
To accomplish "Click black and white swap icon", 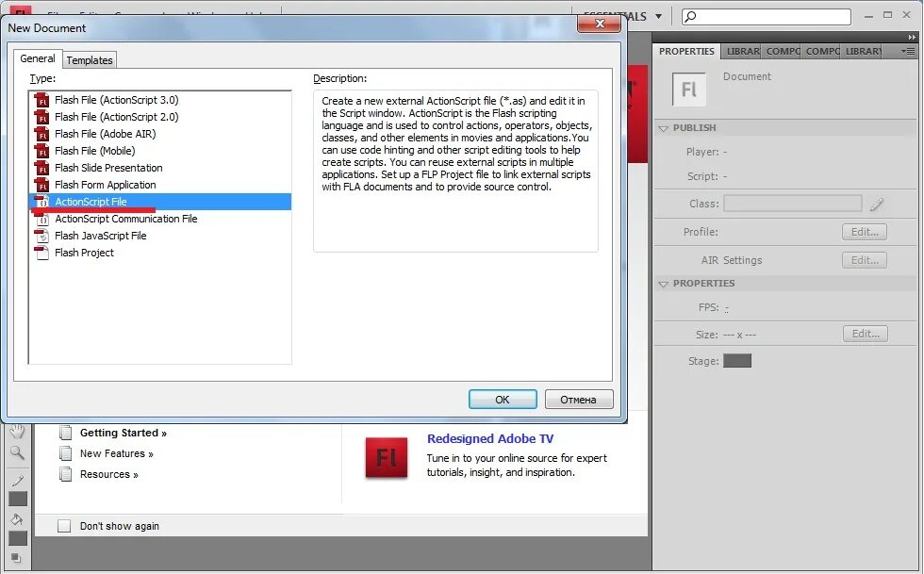I will click(x=16, y=557).
